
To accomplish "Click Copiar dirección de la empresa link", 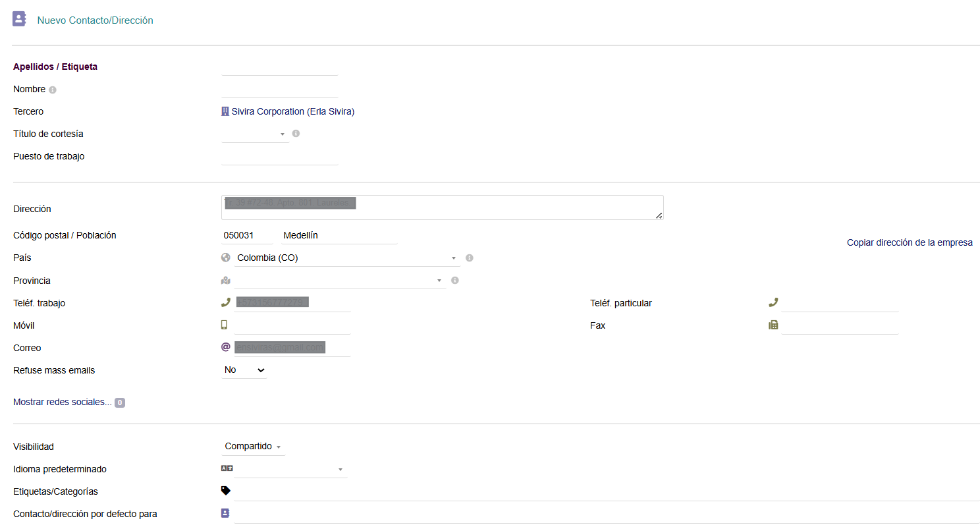I will coord(909,242).
